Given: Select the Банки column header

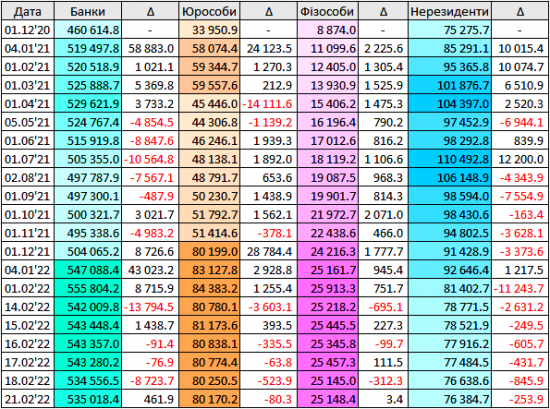Looking at the screenshot, I should point(88,12).
